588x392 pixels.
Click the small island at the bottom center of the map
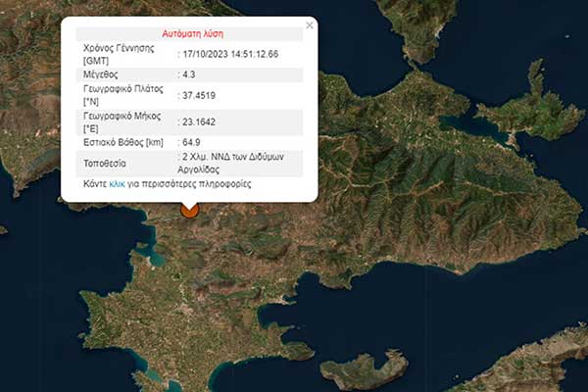pos(364,370)
